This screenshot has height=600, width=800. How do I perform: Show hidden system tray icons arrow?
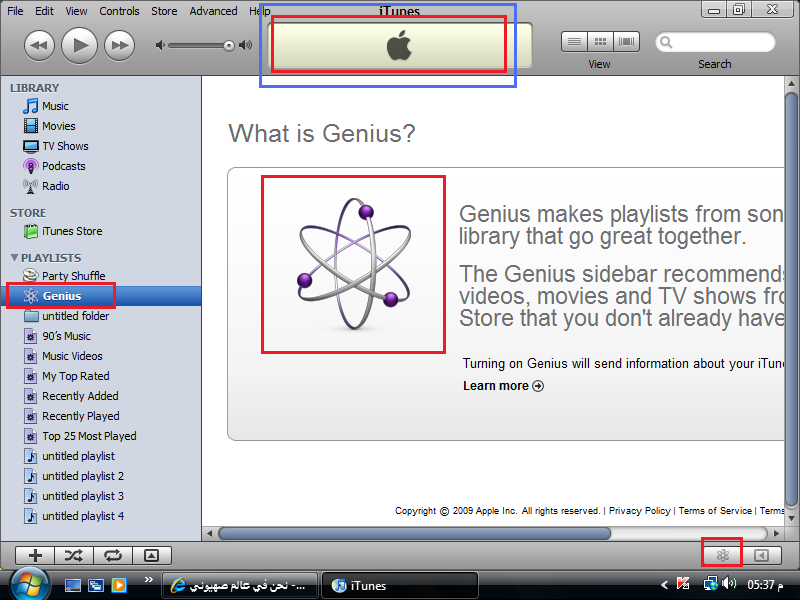tap(665, 585)
